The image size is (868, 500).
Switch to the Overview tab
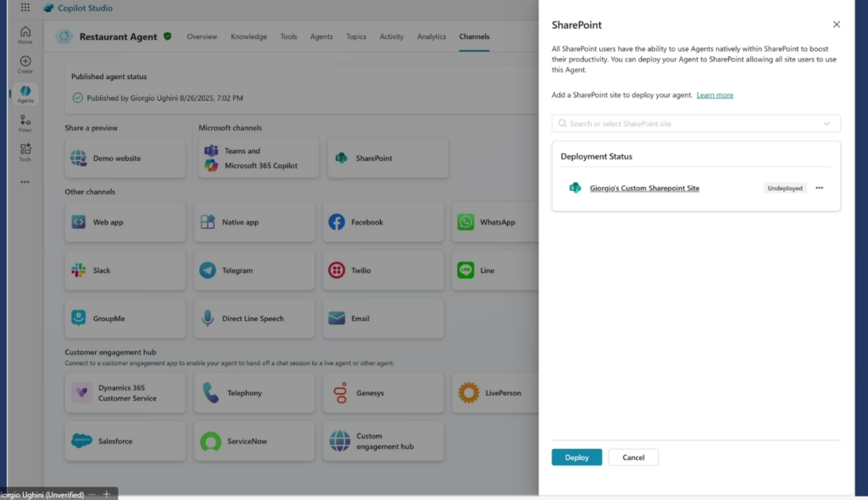202,36
